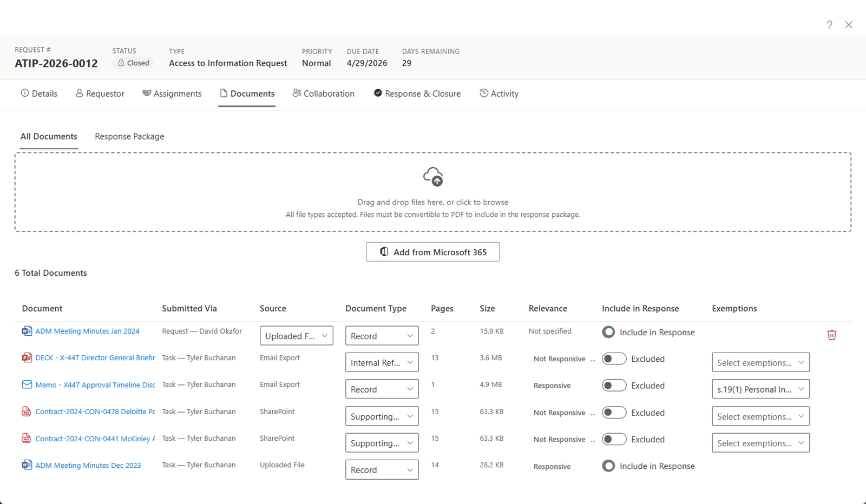
Task: Change the s.19(1) Personal Information exemption selection
Action: tap(760, 389)
